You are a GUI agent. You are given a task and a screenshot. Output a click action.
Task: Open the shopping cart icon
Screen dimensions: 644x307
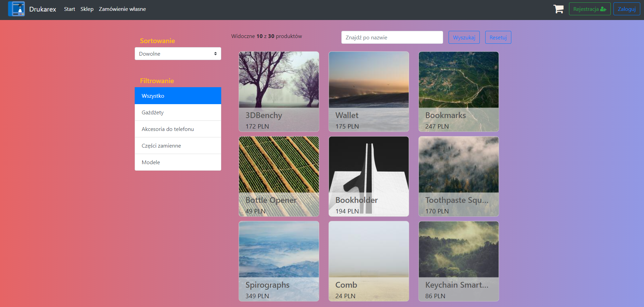(x=558, y=9)
